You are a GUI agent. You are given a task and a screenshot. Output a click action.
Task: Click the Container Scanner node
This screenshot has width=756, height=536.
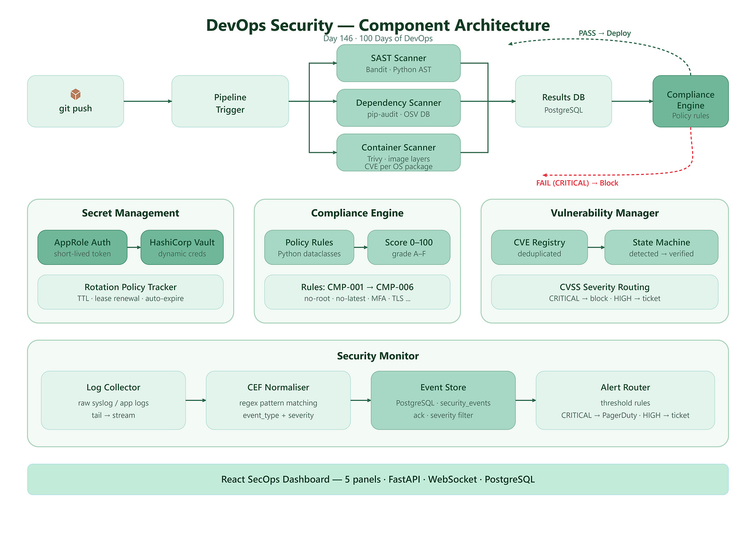398,153
